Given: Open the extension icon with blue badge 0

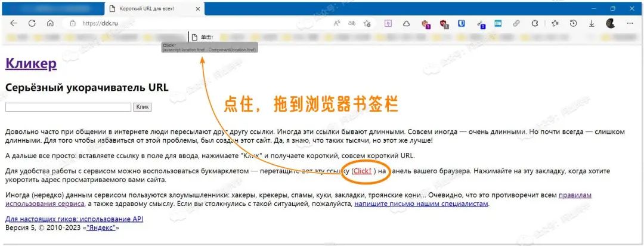Looking at the screenshot, I should tap(480, 24).
